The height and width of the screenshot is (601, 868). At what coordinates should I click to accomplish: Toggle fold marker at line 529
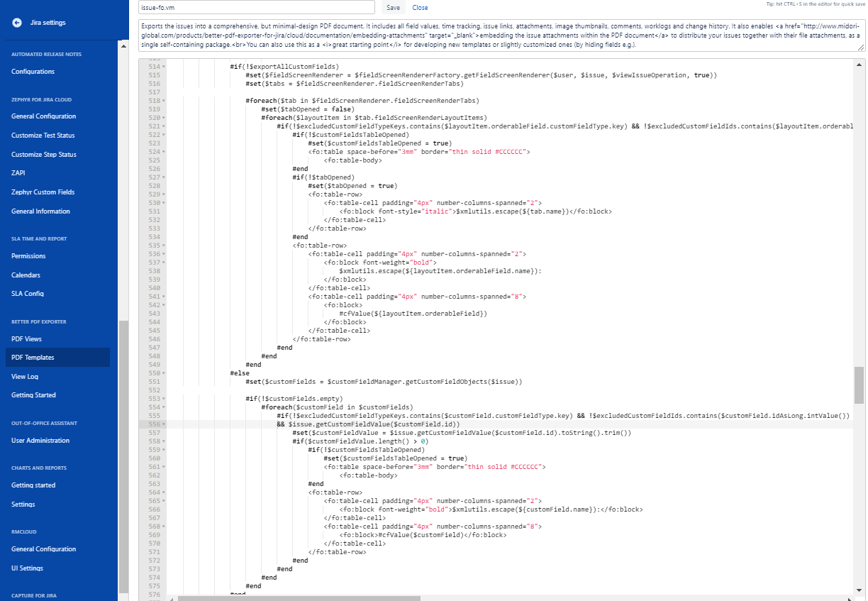(164, 194)
